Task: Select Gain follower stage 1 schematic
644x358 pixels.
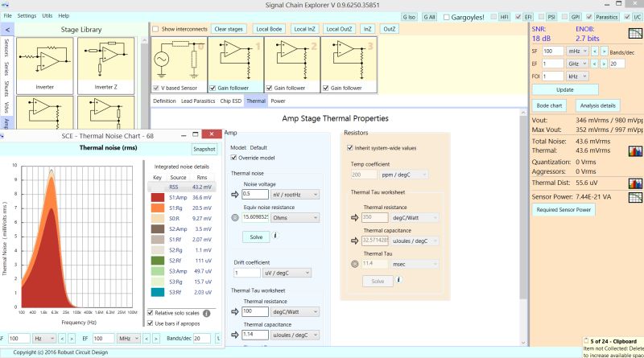Action: tap(236, 60)
